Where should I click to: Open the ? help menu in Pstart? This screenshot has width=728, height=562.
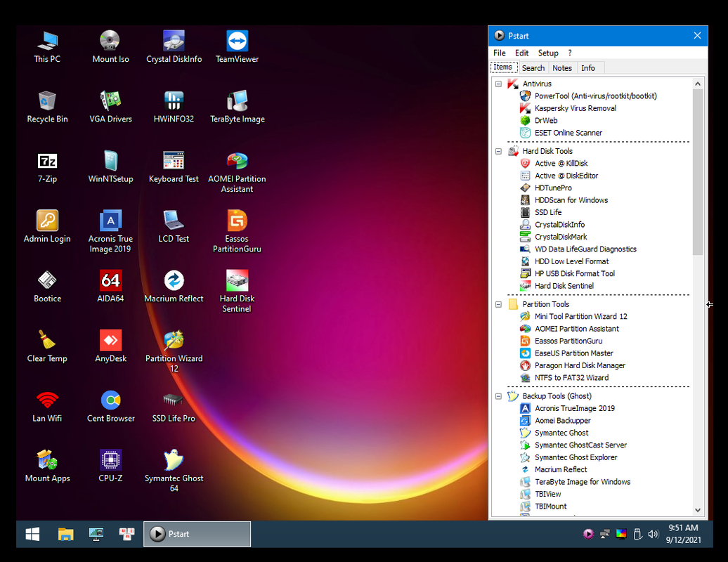[570, 53]
